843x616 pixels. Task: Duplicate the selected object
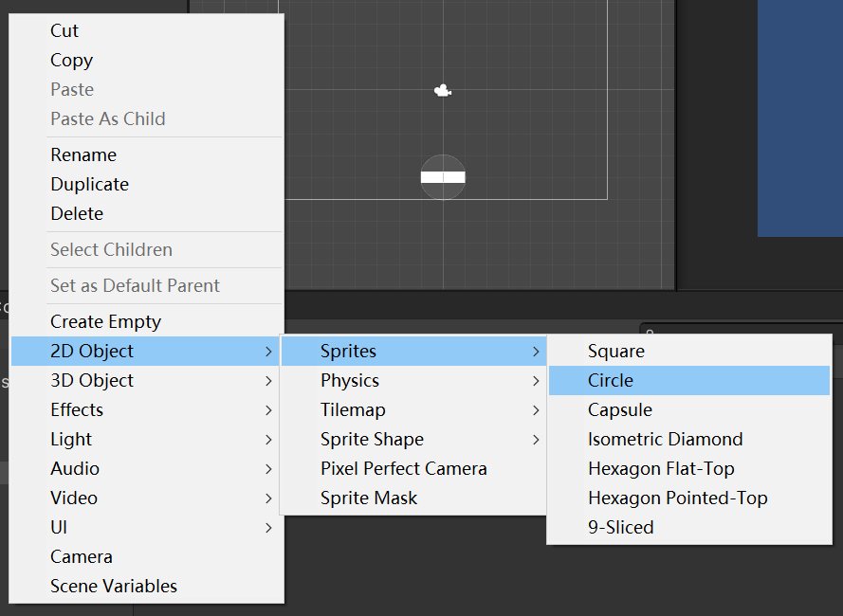point(89,185)
